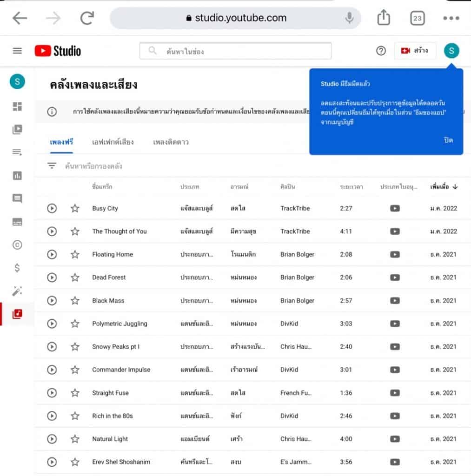Screen dimensions: 471x476
Task: Switch to the เอฟเฟกต์เสียง tab
Action: [x=113, y=142]
